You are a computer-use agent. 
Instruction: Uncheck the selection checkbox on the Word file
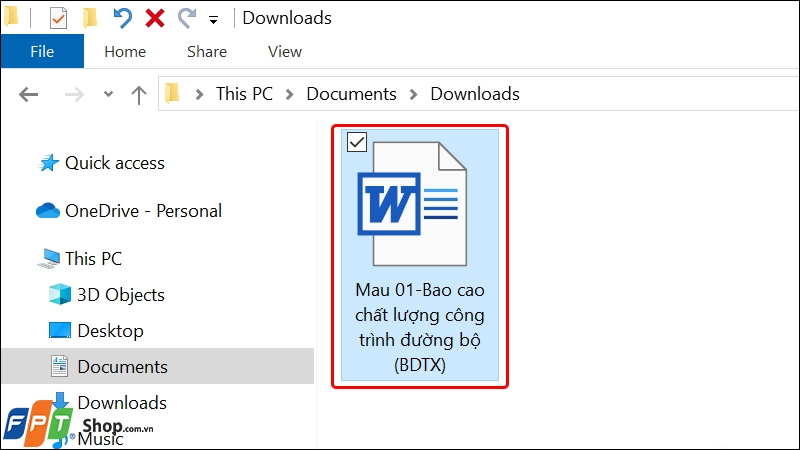357,142
